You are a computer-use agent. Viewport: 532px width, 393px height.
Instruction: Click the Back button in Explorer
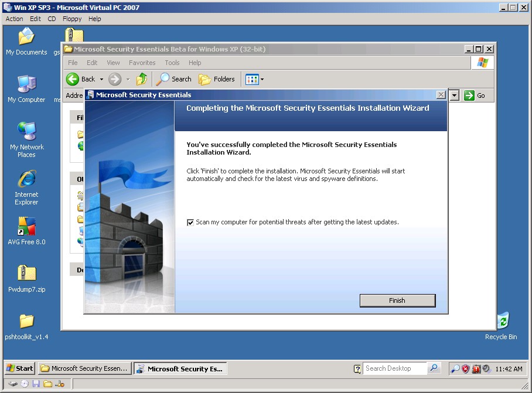(81, 79)
